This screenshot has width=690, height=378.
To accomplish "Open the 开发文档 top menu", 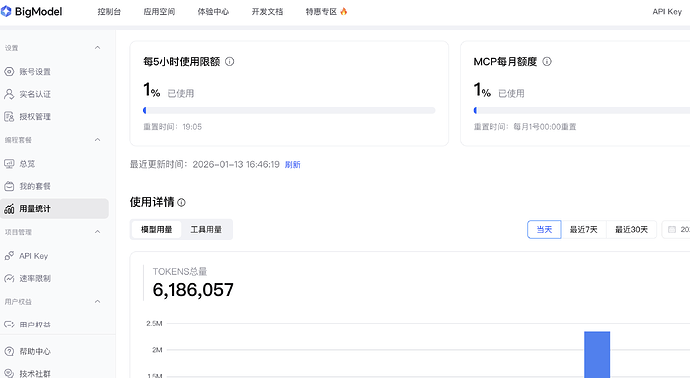I will 268,12.
